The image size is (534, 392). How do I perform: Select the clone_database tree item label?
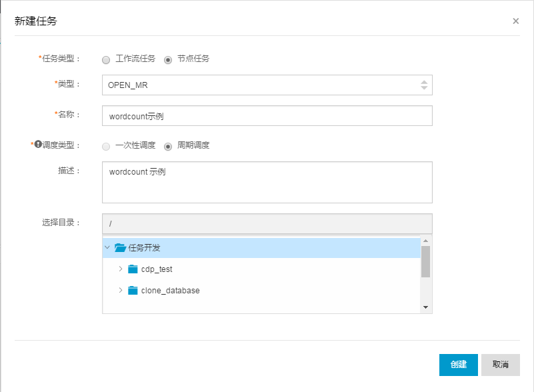(170, 291)
